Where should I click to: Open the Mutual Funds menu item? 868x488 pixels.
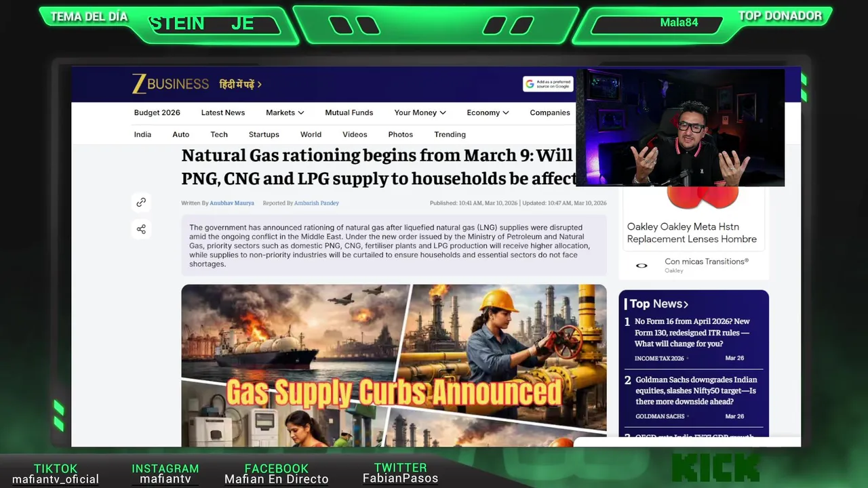point(349,113)
